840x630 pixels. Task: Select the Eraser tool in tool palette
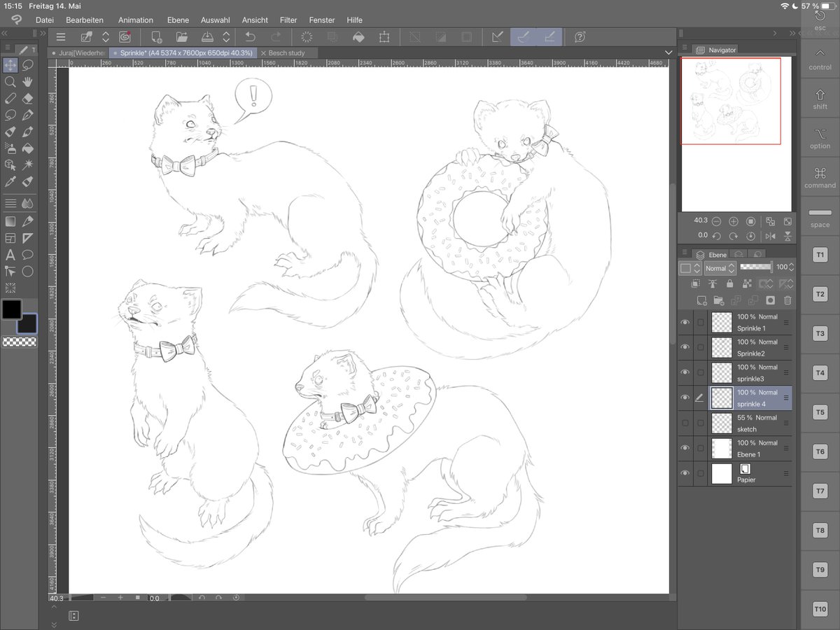(28, 99)
